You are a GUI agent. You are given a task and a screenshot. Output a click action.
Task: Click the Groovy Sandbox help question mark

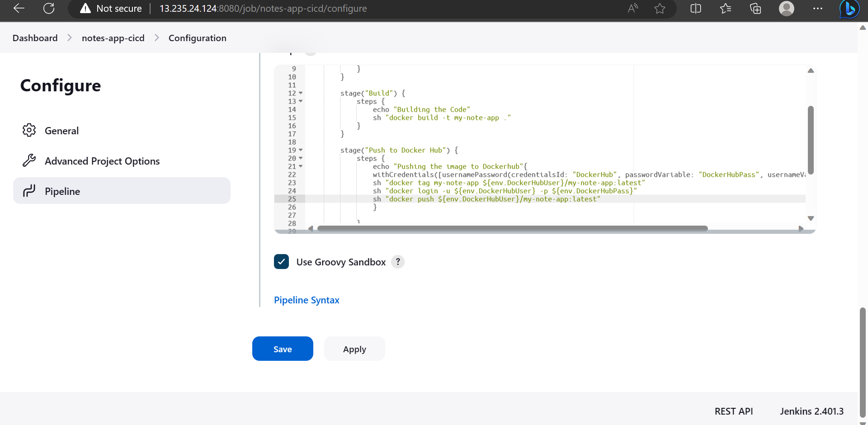click(x=397, y=262)
